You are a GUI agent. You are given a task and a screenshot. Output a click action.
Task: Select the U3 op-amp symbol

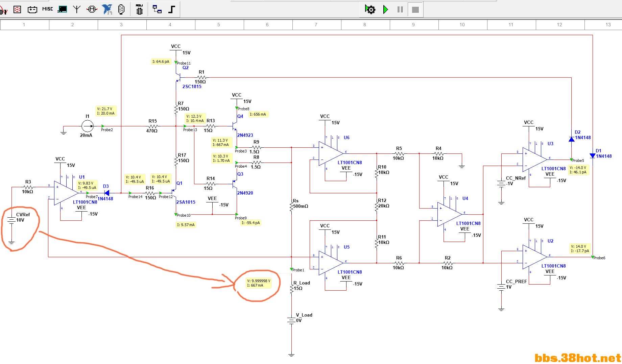coord(535,160)
